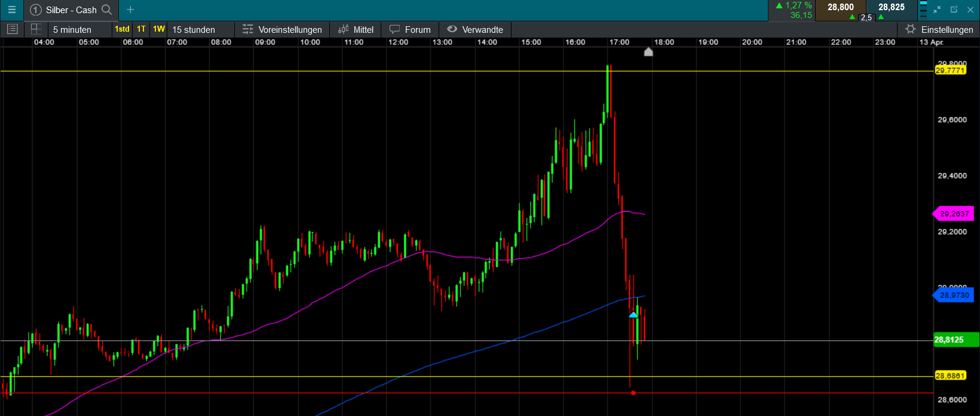Select the magenta 29,2637 indicator label
This screenshot has width=980, height=416.
[954, 213]
